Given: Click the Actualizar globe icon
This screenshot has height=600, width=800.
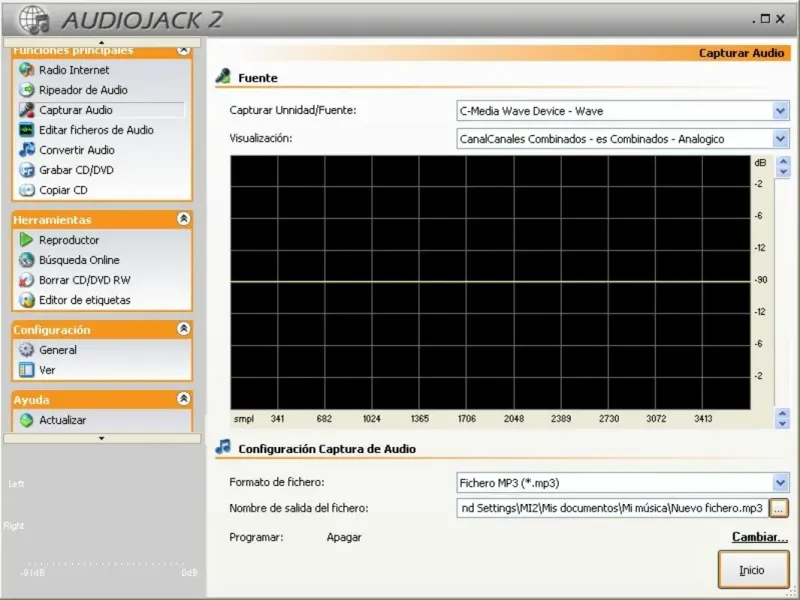Looking at the screenshot, I should tap(27, 420).
